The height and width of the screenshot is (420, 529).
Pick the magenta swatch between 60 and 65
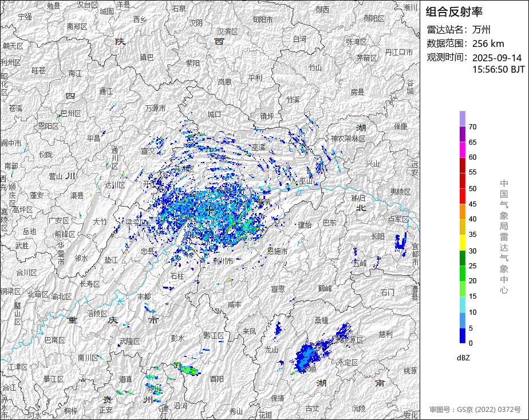tap(463, 150)
